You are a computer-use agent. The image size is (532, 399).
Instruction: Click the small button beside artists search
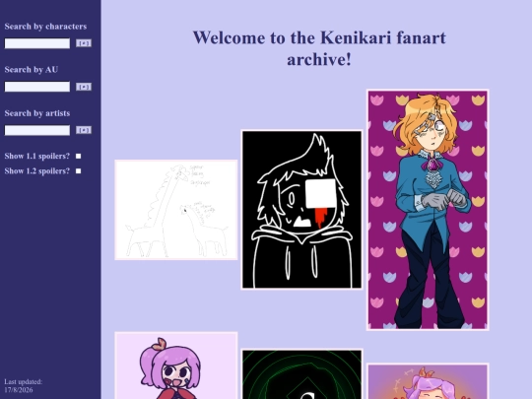(84, 130)
